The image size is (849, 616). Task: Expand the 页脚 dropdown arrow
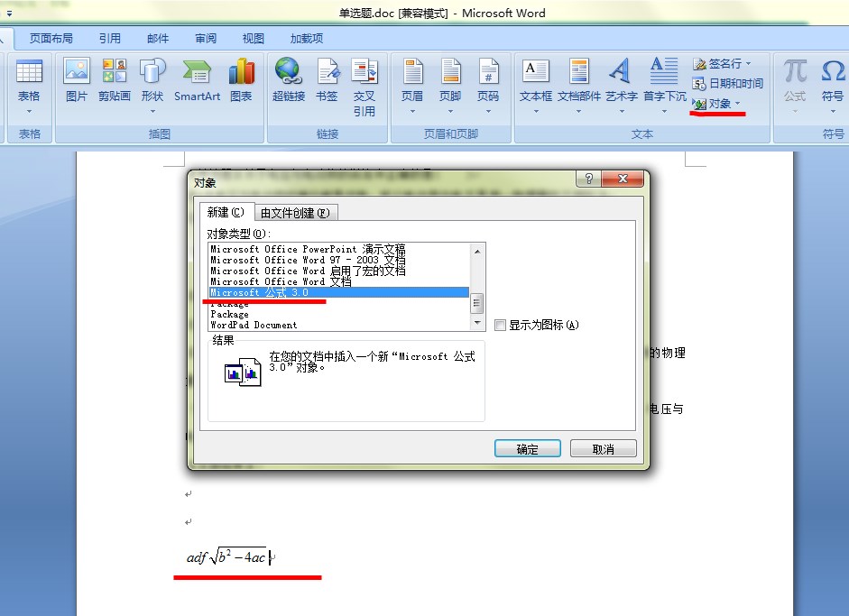coord(450,112)
